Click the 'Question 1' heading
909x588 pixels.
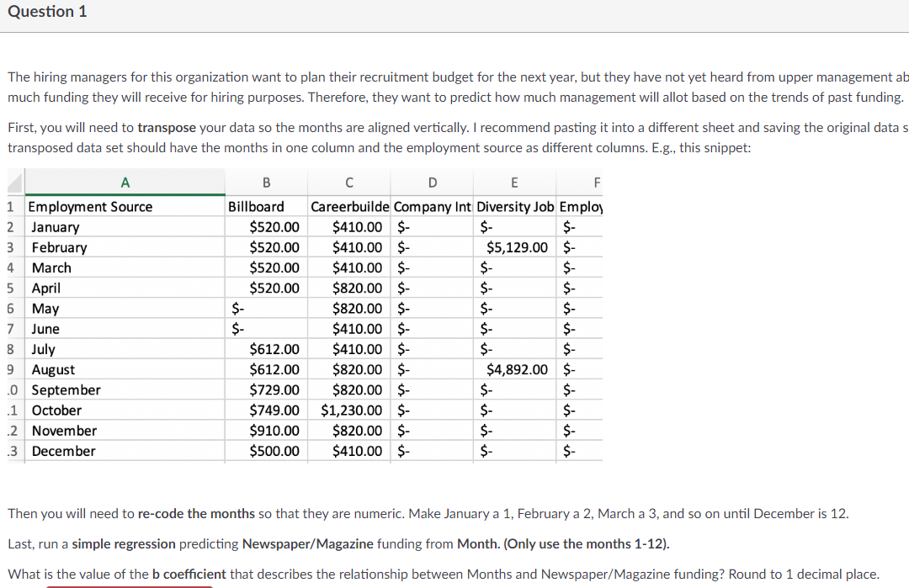tap(47, 12)
